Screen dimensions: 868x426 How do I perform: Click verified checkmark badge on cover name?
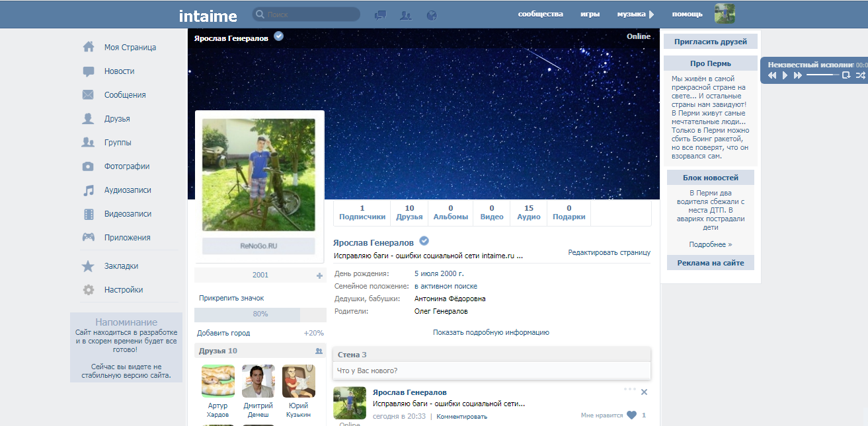[x=279, y=36]
